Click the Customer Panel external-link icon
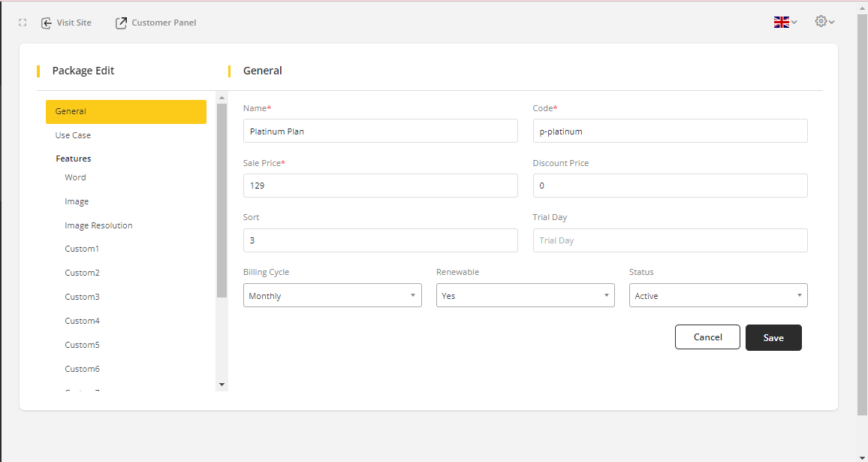The height and width of the screenshot is (462, 868). coord(121,23)
